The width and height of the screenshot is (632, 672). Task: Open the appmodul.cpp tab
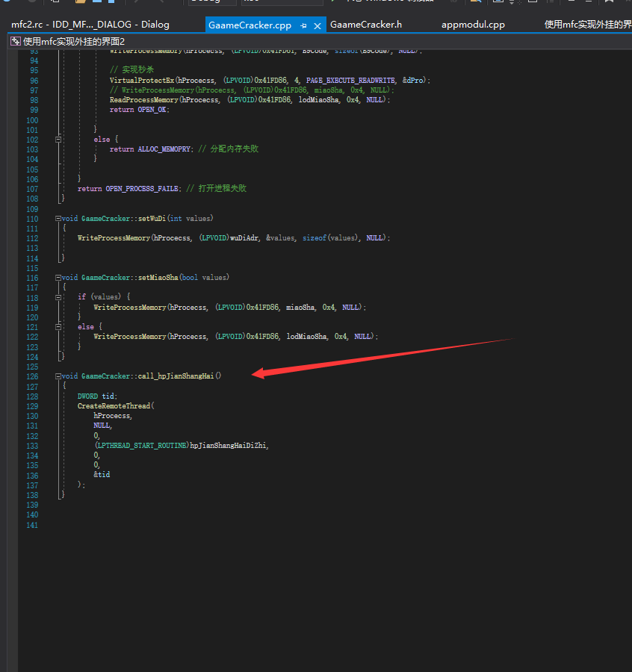(x=473, y=25)
